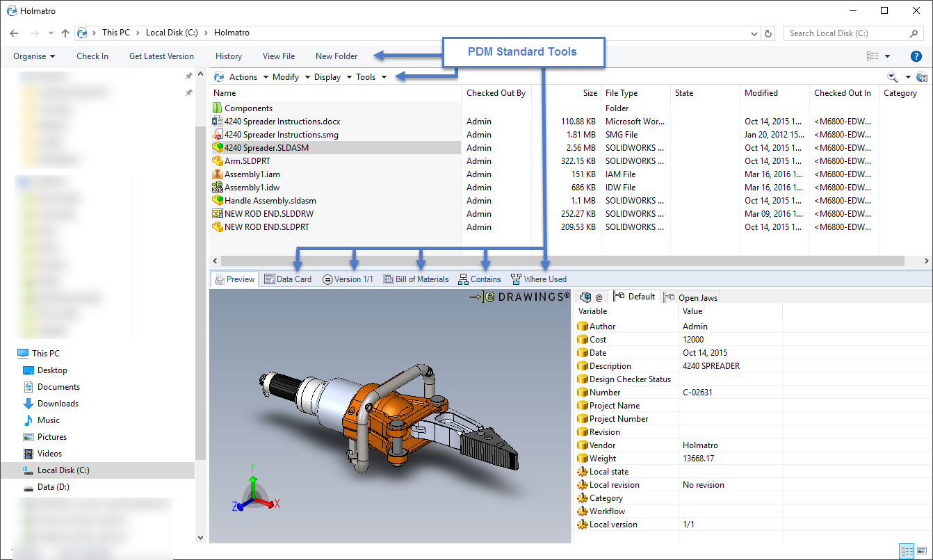The width and height of the screenshot is (933, 560).
Task: Click the Local state variable icon
Action: click(x=583, y=471)
